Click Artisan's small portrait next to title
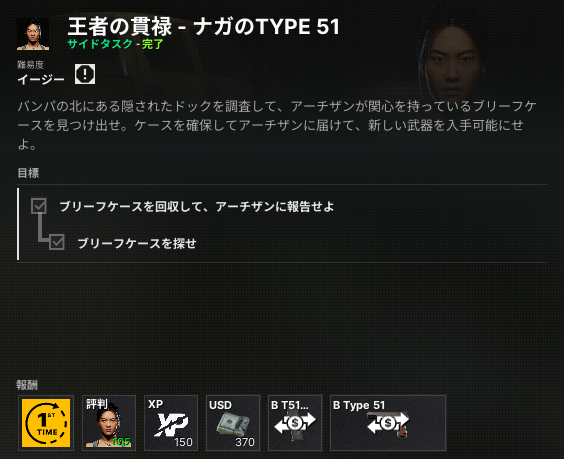Screen dimensions: 564x459 click(33, 34)
